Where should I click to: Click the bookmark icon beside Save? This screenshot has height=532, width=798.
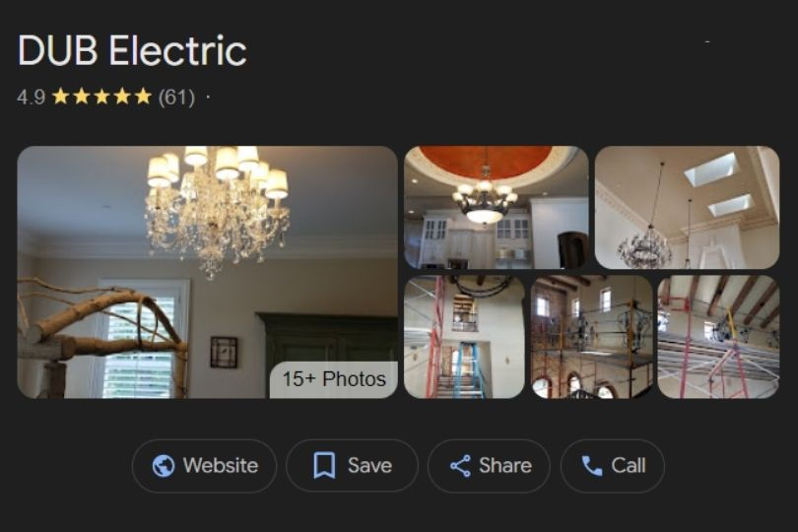click(x=324, y=465)
